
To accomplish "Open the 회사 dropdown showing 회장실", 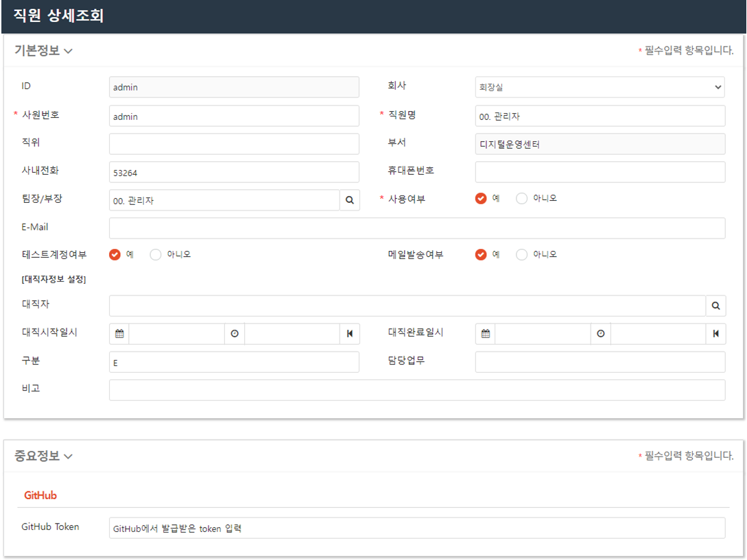I will (x=600, y=87).
